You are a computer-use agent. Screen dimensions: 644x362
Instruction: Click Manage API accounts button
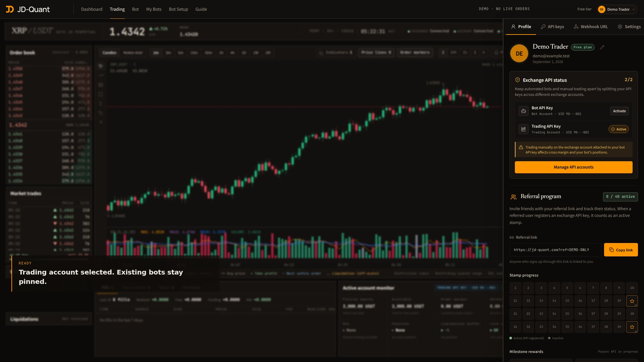pos(574,167)
